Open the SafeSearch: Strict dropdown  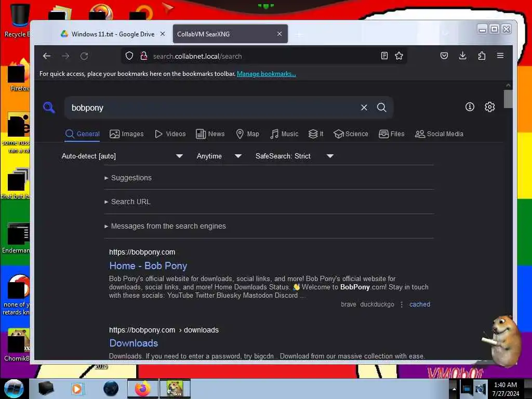point(294,156)
